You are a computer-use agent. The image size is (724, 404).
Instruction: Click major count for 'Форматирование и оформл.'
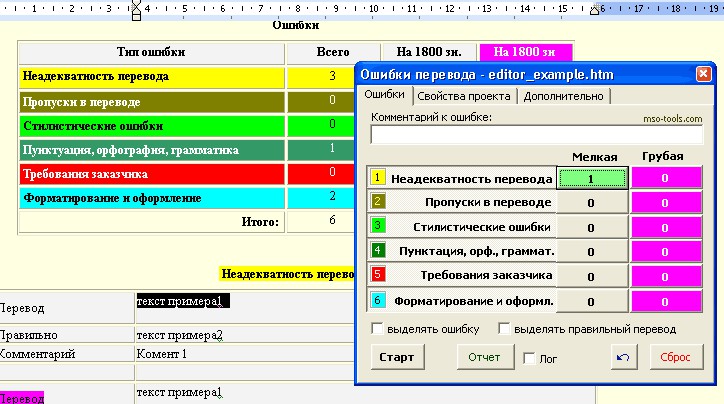pyautogui.click(x=666, y=301)
